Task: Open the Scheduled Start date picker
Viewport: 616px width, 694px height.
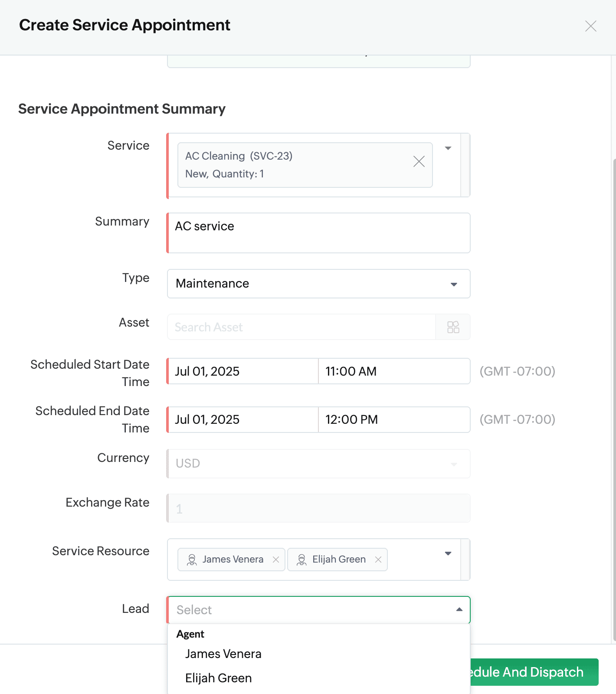Action: click(243, 371)
